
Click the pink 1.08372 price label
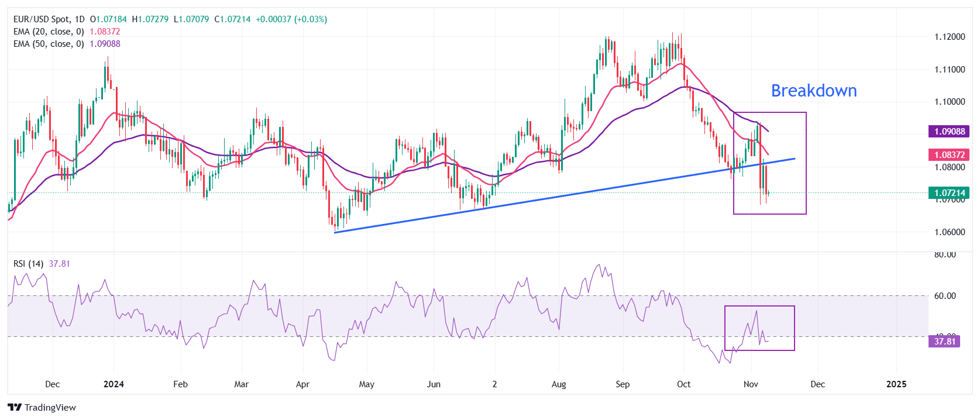(x=949, y=155)
